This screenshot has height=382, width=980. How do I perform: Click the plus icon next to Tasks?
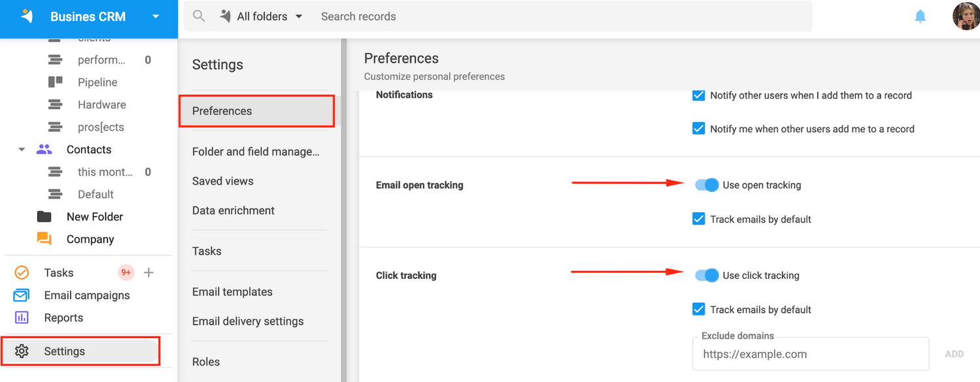pyautogui.click(x=148, y=273)
